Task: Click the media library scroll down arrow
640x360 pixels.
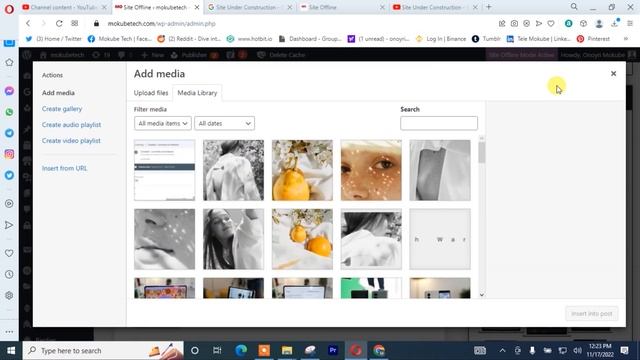Action: (x=482, y=295)
